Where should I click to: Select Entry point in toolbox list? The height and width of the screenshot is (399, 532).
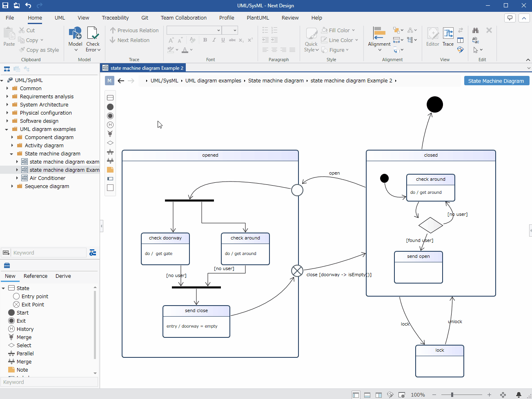click(35, 297)
